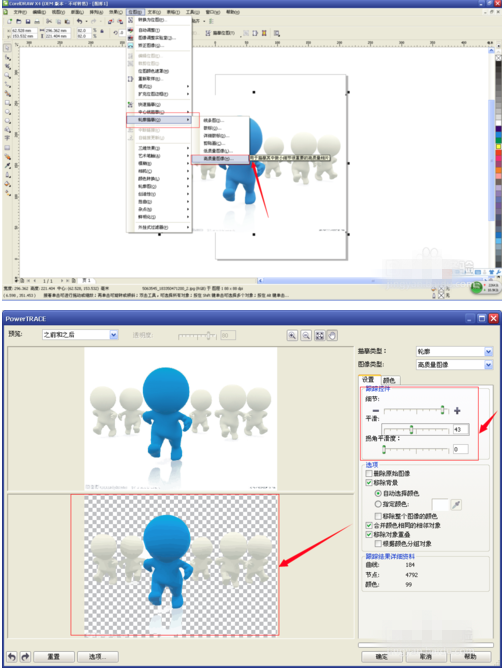Select the Freehand tool in the toolbox
Image resolution: width=504 pixels, height=670 pixels.
7,85
